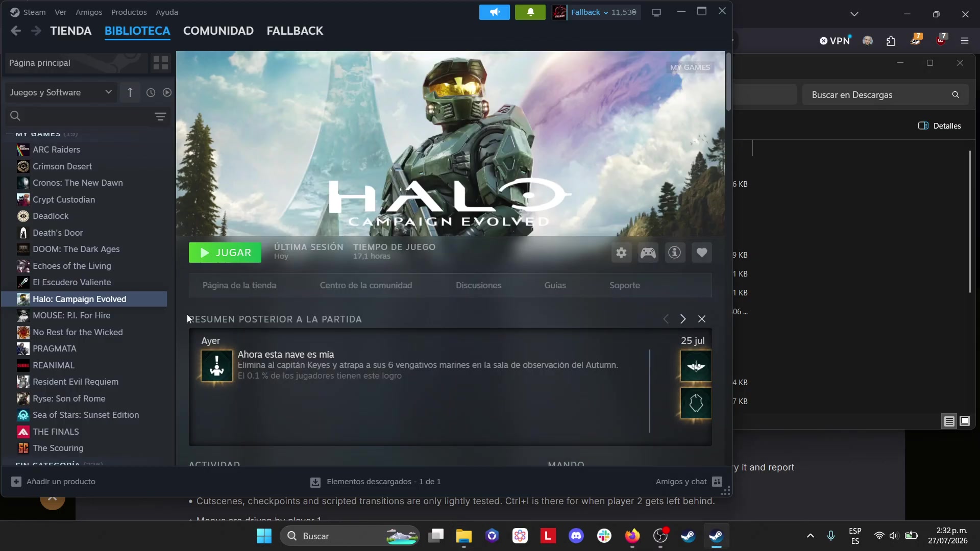Sort library with the up arrow button
The height and width of the screenshot is (551, 980).
pyautogui.click(x=130, y=92)
